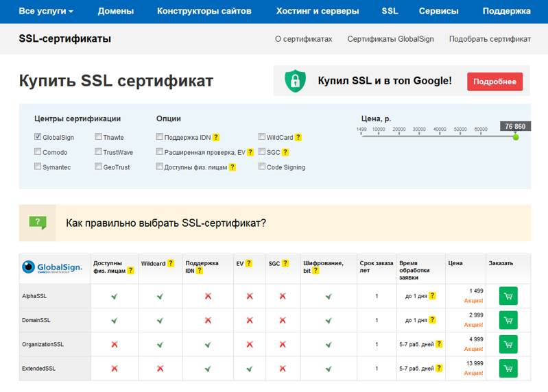Click the DomainSSL row name
The width and height of the screenshot is (548, 392).
coord(36,320)
